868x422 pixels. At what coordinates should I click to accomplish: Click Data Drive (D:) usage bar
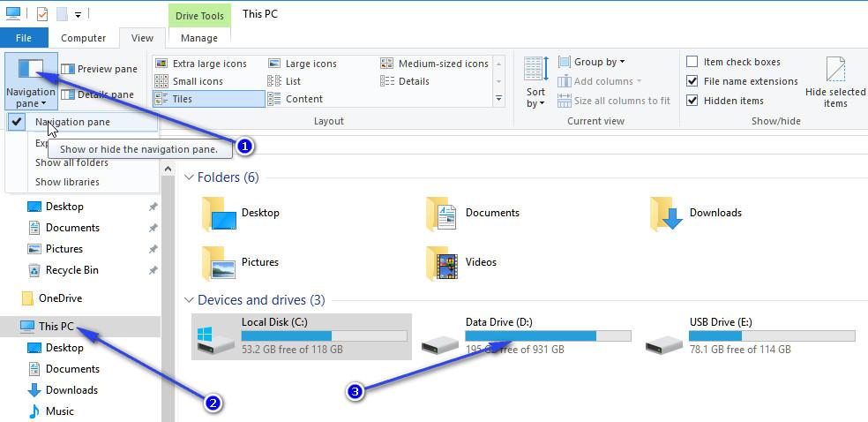tap(548, 336)
